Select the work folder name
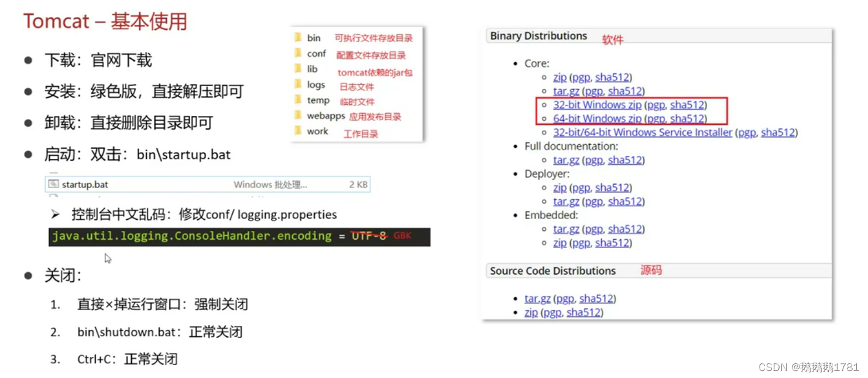 click(x=317, y=131)
